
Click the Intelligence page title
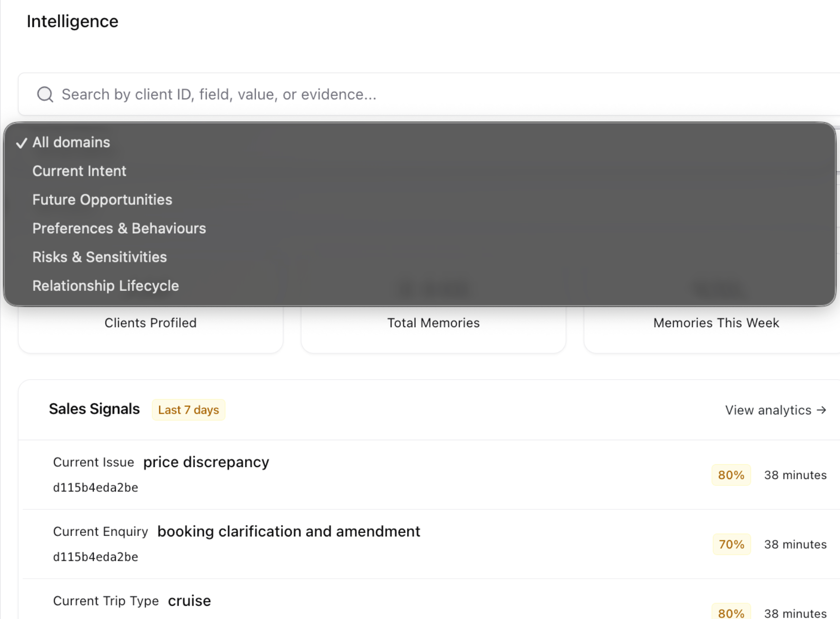coord(72,22)
